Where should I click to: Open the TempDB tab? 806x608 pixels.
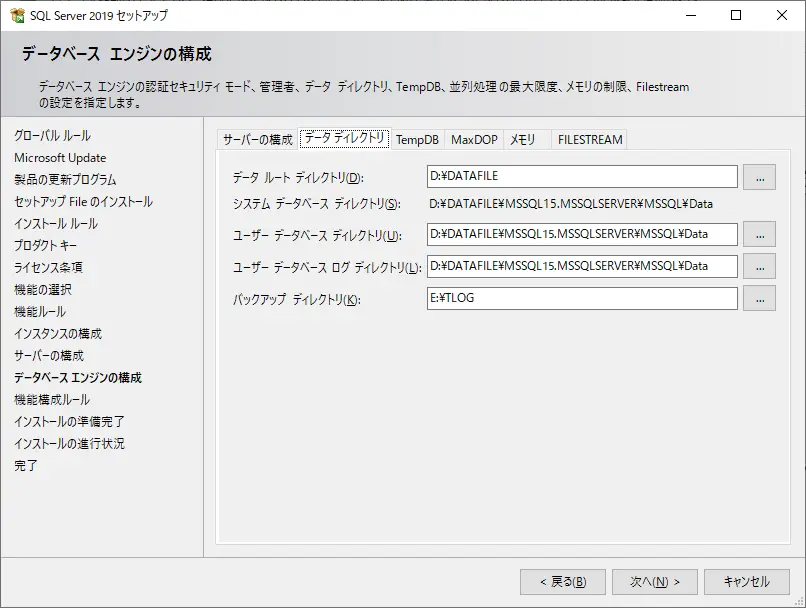(417, 140)
